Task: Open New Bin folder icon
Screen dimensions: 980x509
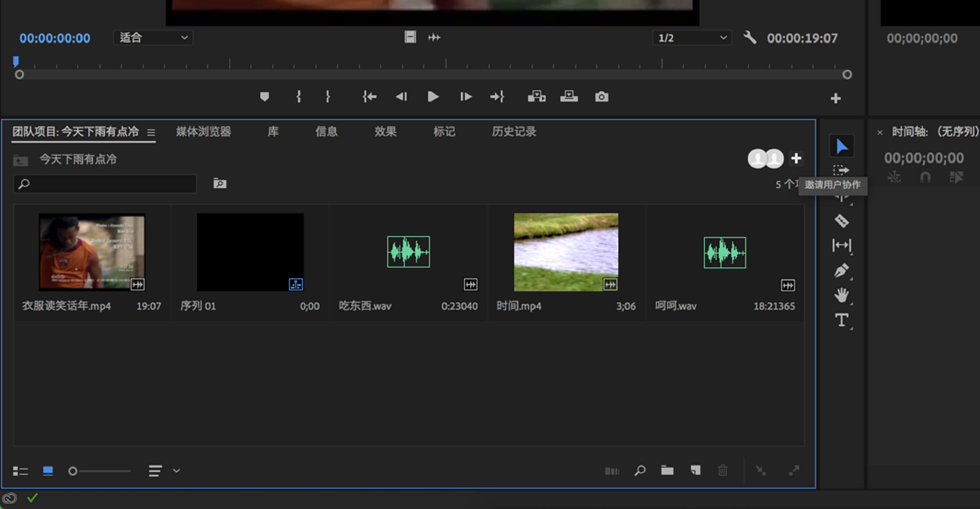Action: click(x=667, y=470)
